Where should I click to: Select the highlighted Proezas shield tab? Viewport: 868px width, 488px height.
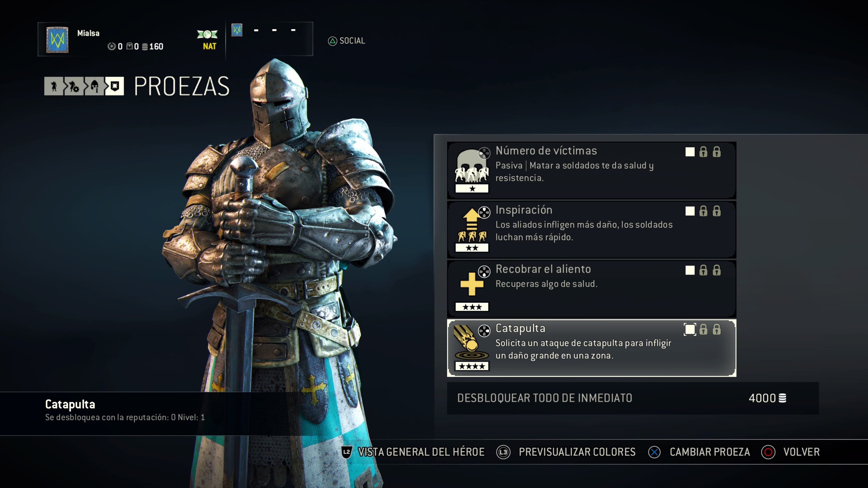point(115,86)
